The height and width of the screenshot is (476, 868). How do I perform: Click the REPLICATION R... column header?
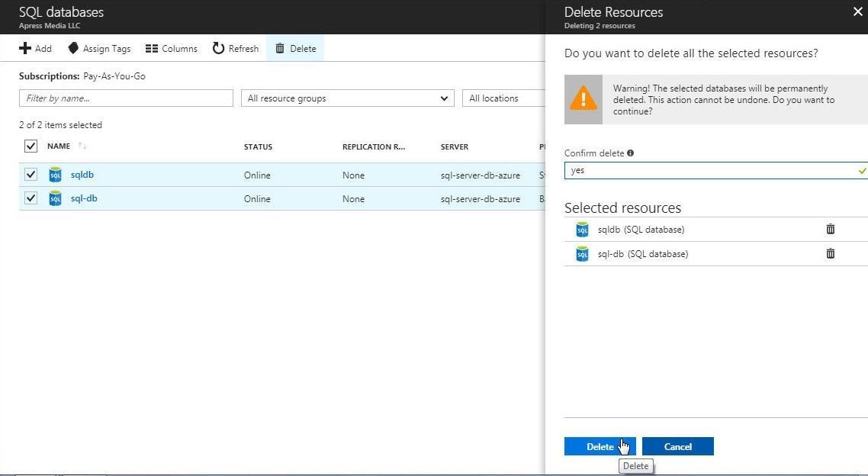click(x=374, y=146)
